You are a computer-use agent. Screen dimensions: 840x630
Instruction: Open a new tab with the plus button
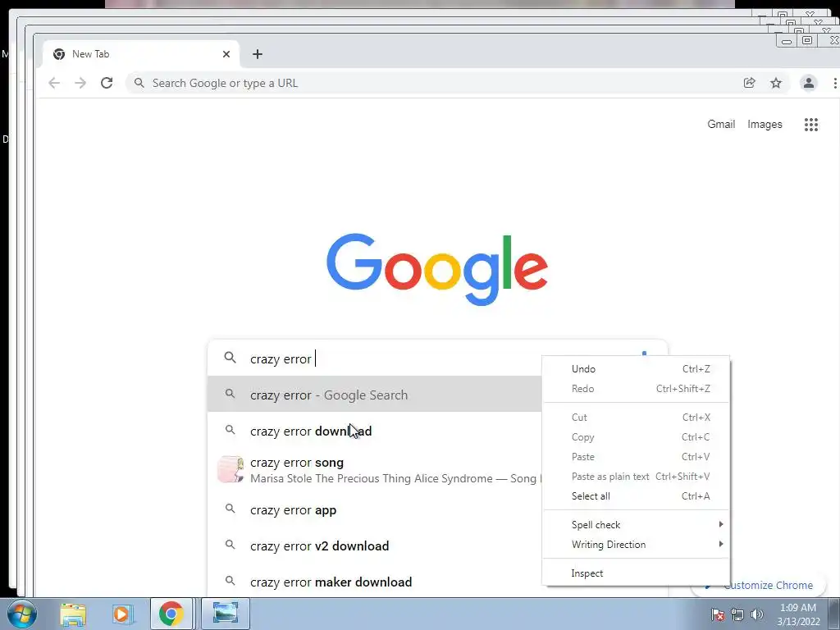coord(258,54)
